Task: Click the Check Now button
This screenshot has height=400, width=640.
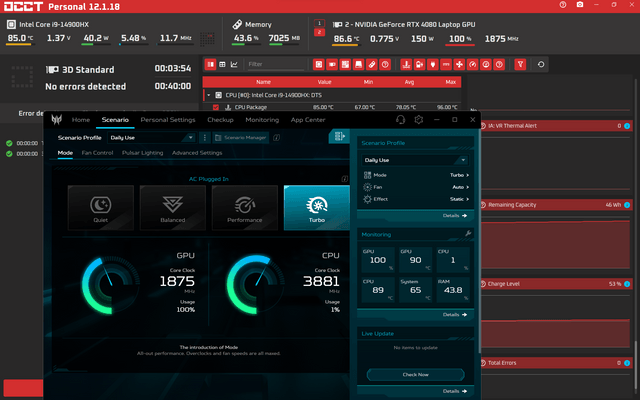Action: [x=416, y=374]
